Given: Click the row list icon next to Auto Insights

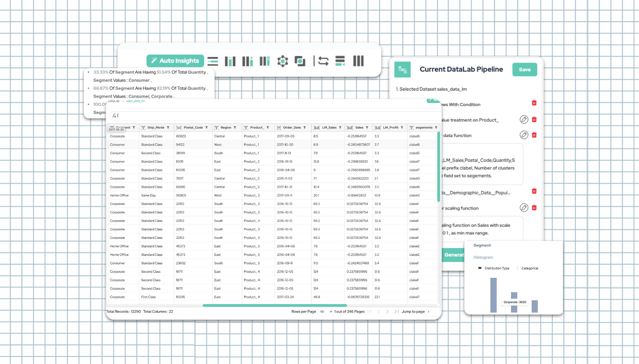Looking at the screenshot, I should point(213,61).
